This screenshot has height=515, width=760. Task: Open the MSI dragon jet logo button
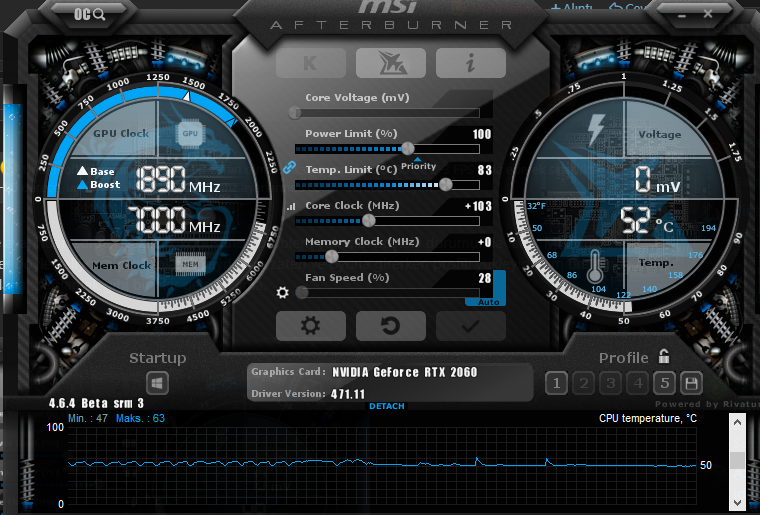pos(391,62)
